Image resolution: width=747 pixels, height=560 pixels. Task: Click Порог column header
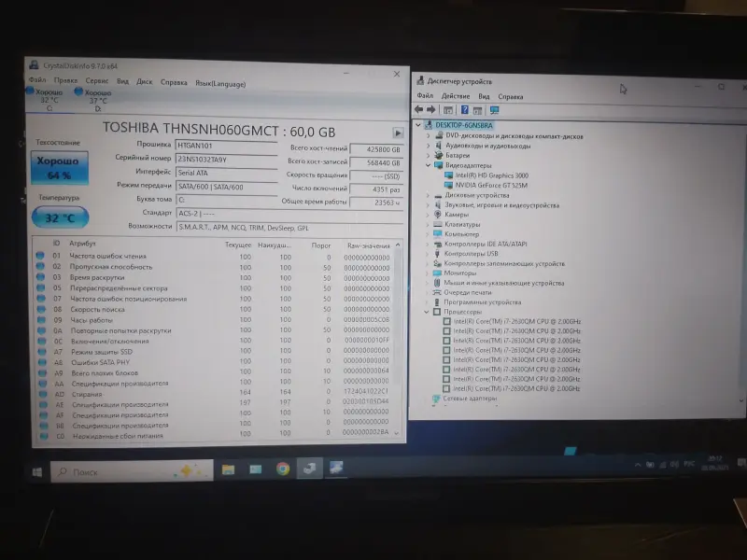click(x=320, y=245)
